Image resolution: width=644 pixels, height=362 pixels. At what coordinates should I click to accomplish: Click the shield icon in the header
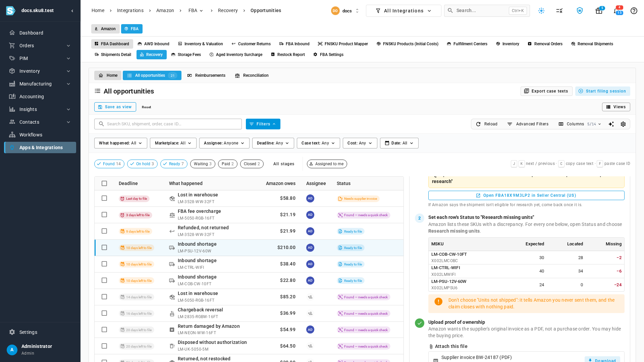tap(580, 11)
